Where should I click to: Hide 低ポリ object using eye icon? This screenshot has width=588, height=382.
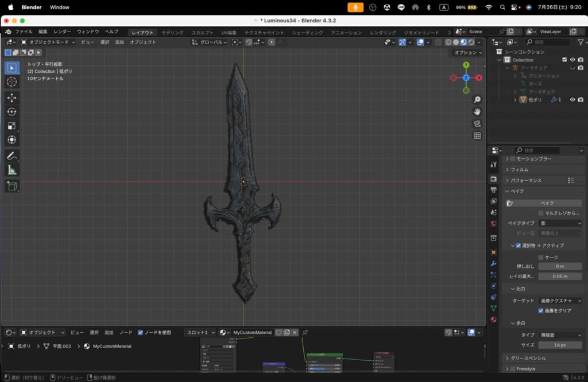point(572,100)
